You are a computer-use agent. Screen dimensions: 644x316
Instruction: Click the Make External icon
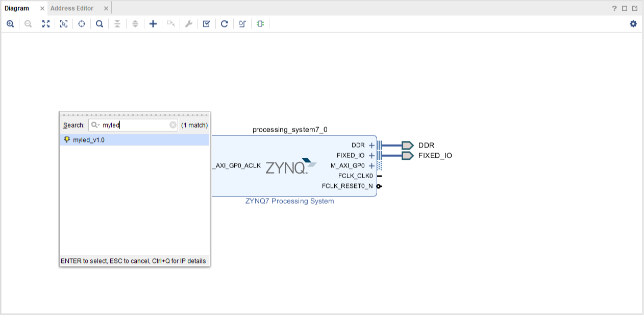(x=171, y=24)
